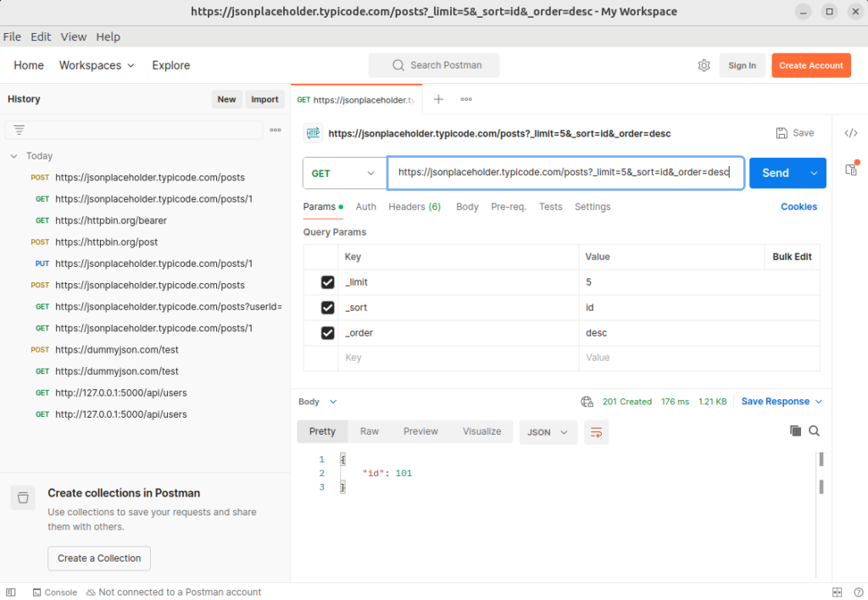
Task: Open the Cookies link
Action: tap(798, 207)
